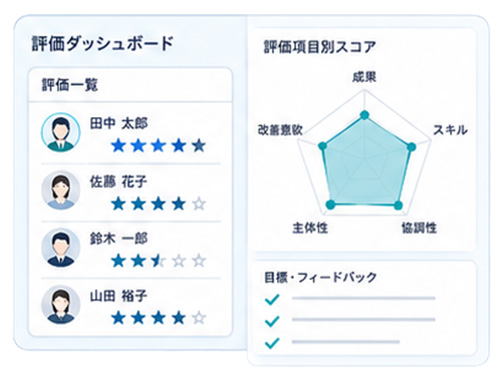Select the empty fifth star for 佐藤 花子
The height and width of the screenshot is (378, 500).
[x=199, y=203]
